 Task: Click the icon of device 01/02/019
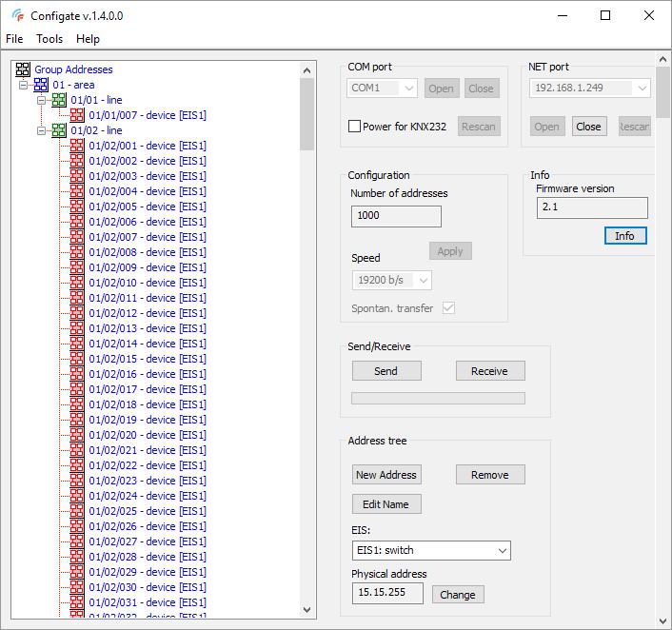[x=77, y=420]
